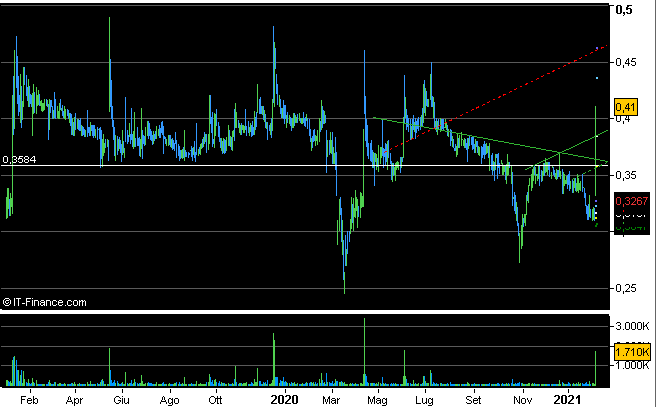This screenshot has width=656, height=407.
Task: Click the Mar label on time axis
Action: tap(331, 399)
